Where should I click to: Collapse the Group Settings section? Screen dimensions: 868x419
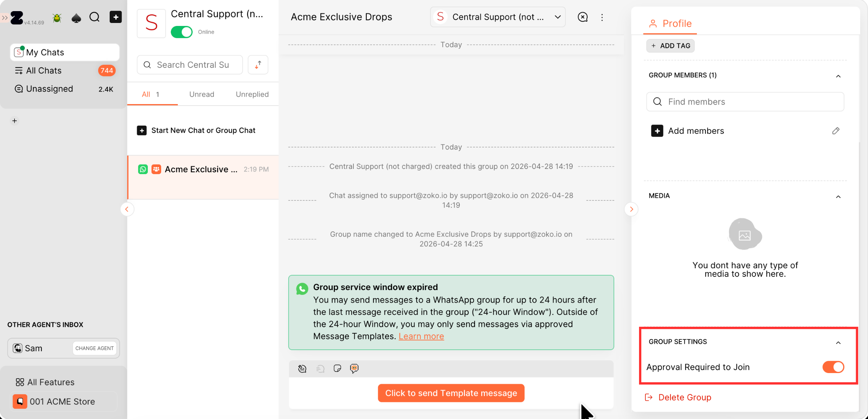[x=838, y=342]
